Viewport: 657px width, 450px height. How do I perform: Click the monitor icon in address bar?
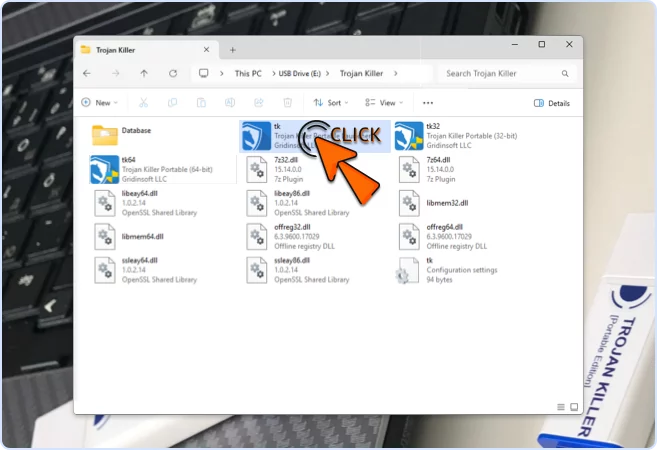coord(204,73)
